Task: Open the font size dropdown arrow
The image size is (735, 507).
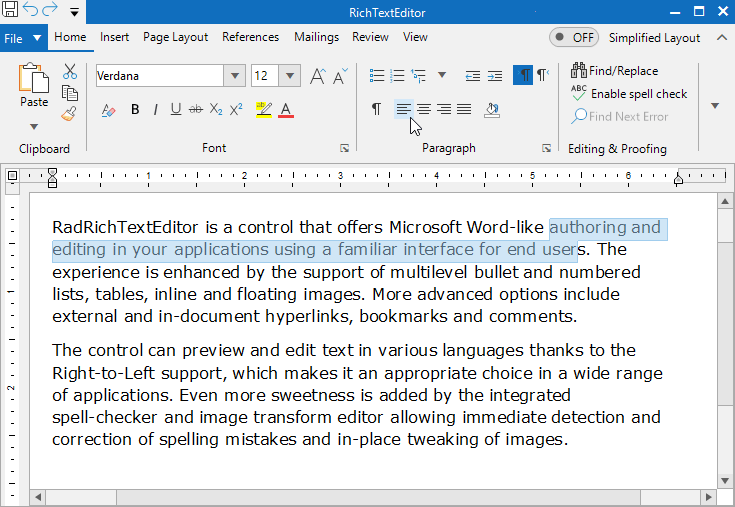Action: click(290, 75)
